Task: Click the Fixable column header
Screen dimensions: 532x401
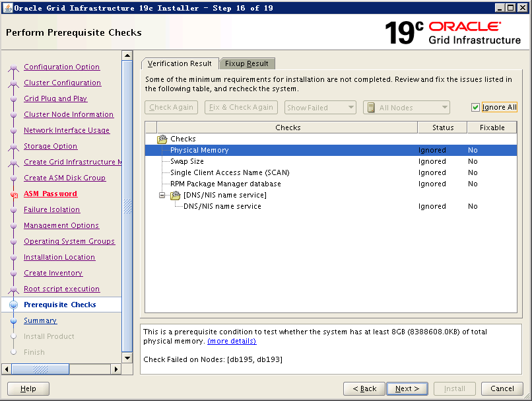Action: pos(492,128)
